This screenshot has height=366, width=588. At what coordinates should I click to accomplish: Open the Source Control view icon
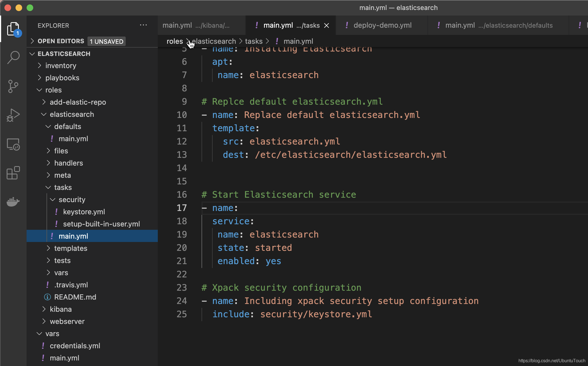(x=13, y=86)
